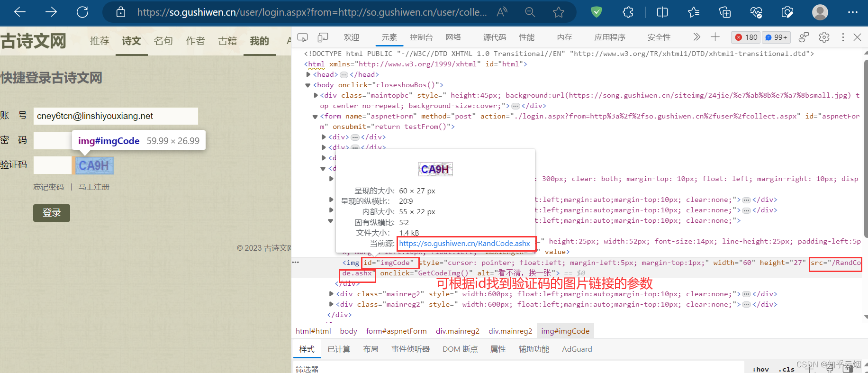Toggle the :hov element state button
This screenshot has height=373, width=868.
coord(761,369)
